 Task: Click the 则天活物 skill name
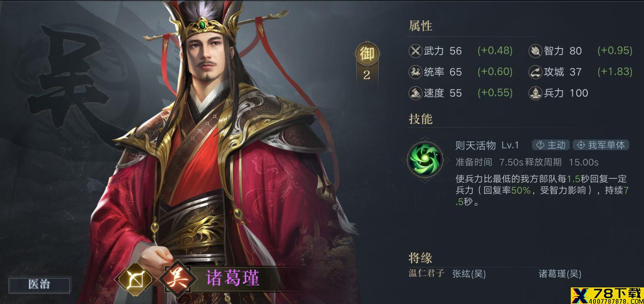[x=475, y=145]
